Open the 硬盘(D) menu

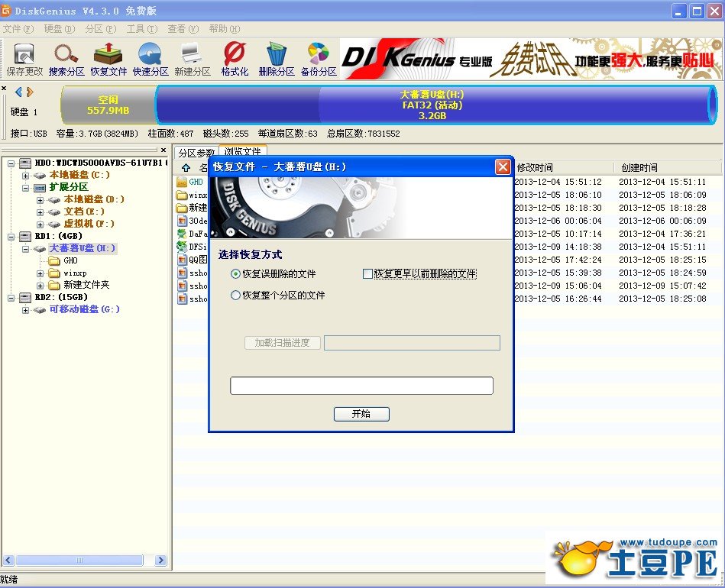(x=59, y=29)
